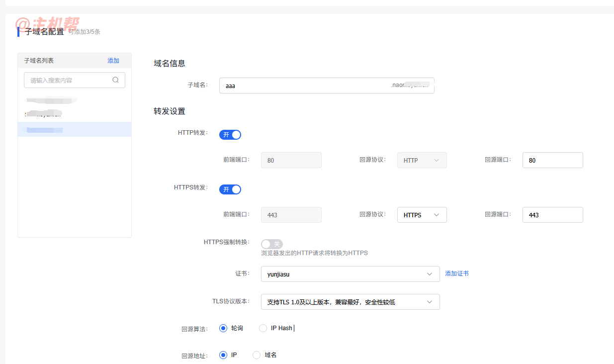
Task: Toggle the HTTPS转发 switch
Action: 230,189
